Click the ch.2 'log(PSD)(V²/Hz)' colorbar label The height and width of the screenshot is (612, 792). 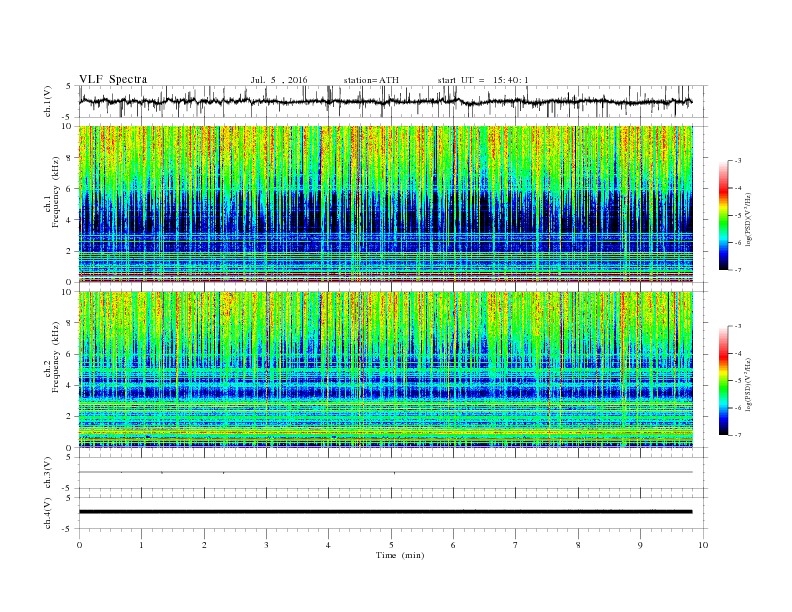pyautogui.click(x=748, y=385)
